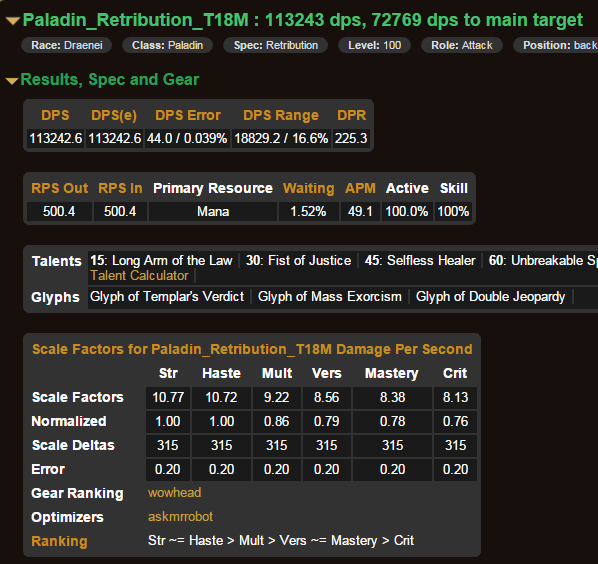
Task: Click the DPS Range column header
Action: pos(281,115)
